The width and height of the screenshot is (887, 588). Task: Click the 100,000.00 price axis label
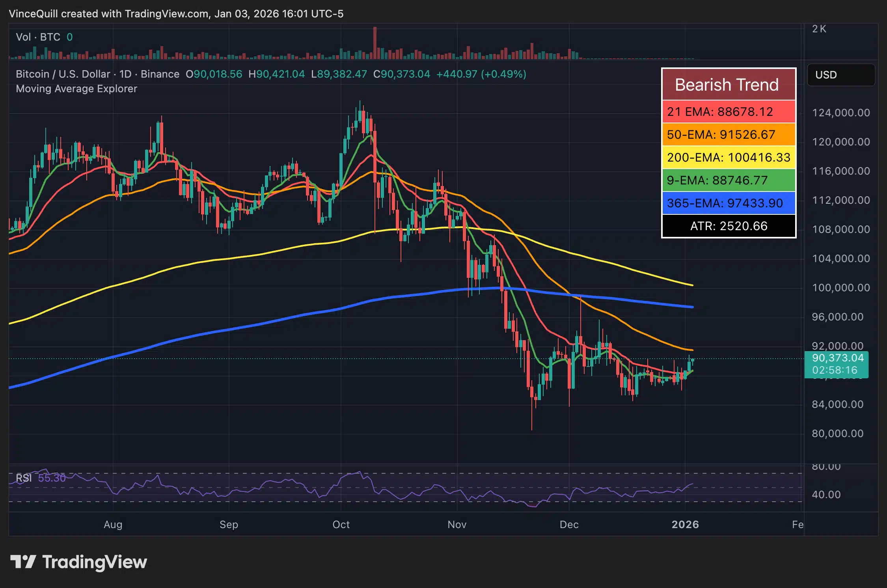(x=840, y=288)
